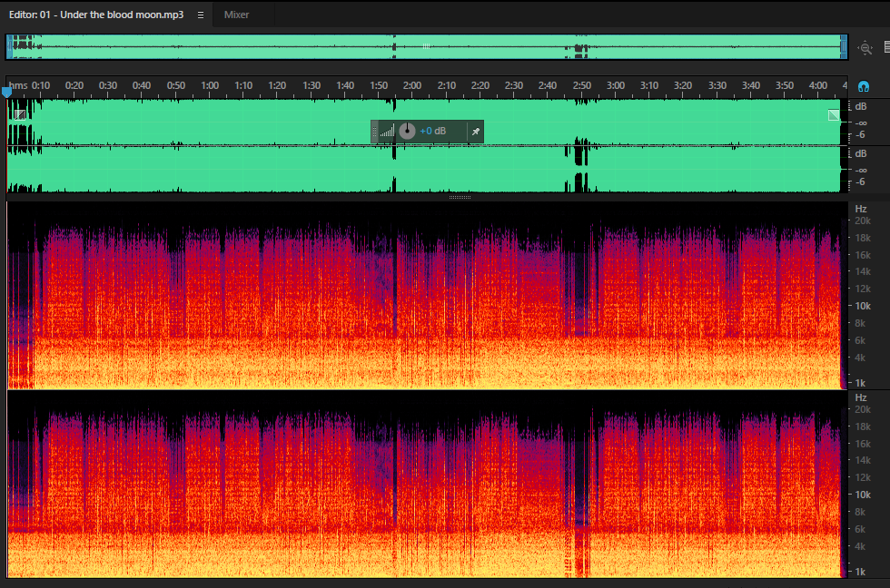Click the 3:00 mark on the time ruler
890x588 pixels.
point(616,85)
